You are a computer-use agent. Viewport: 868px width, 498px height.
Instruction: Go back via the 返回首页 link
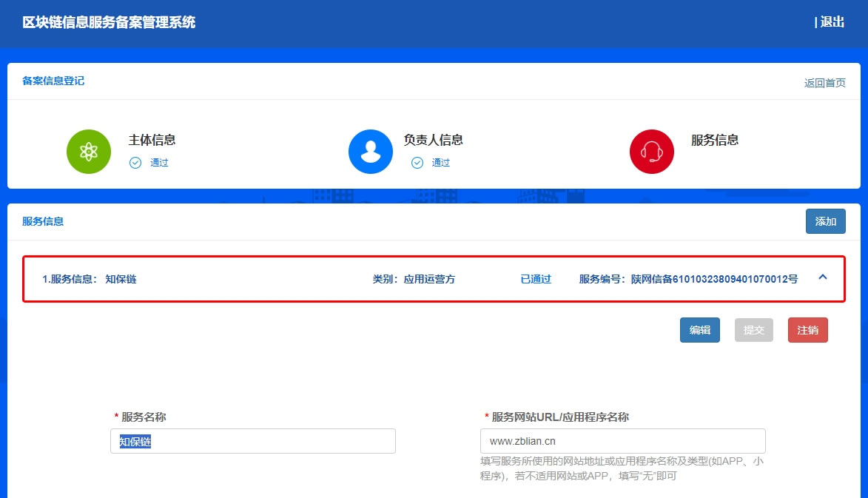pyautogui.click(x=824, y=83)
